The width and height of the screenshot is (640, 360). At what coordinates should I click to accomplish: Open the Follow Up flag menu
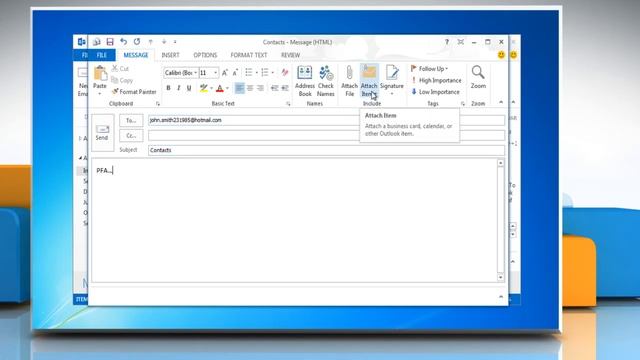click(x=429, y=69)
